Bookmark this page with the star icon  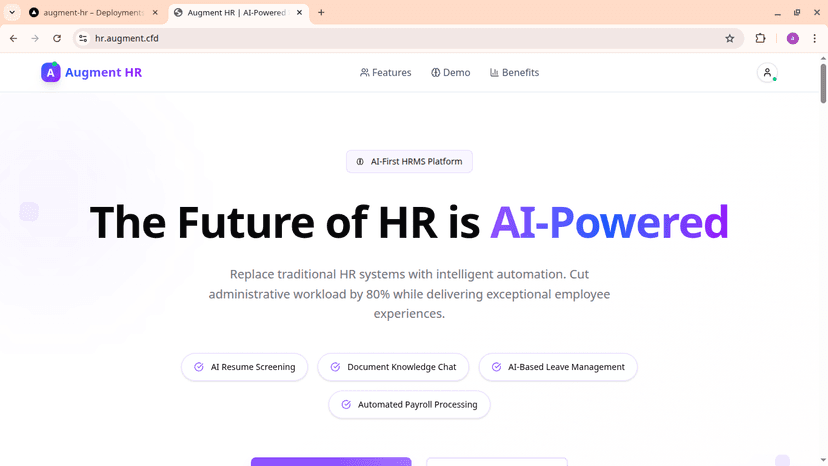click(730, 38)
